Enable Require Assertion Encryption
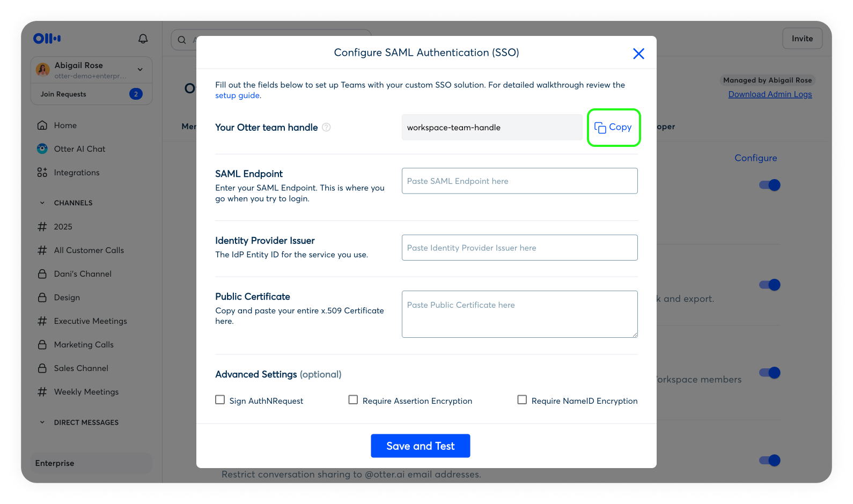 (x=353, y=399)
